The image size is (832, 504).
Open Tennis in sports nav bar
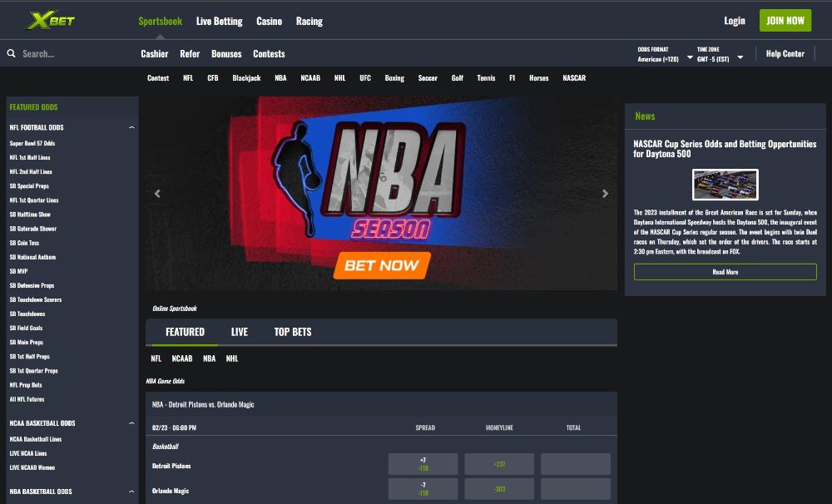pyautogui.click(x=486, y=78)
